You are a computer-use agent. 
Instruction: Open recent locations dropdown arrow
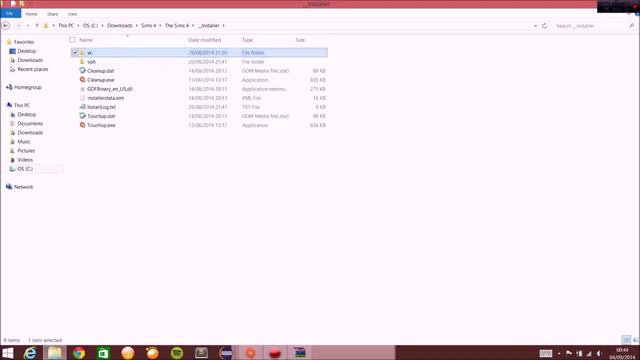pos(28,26)
